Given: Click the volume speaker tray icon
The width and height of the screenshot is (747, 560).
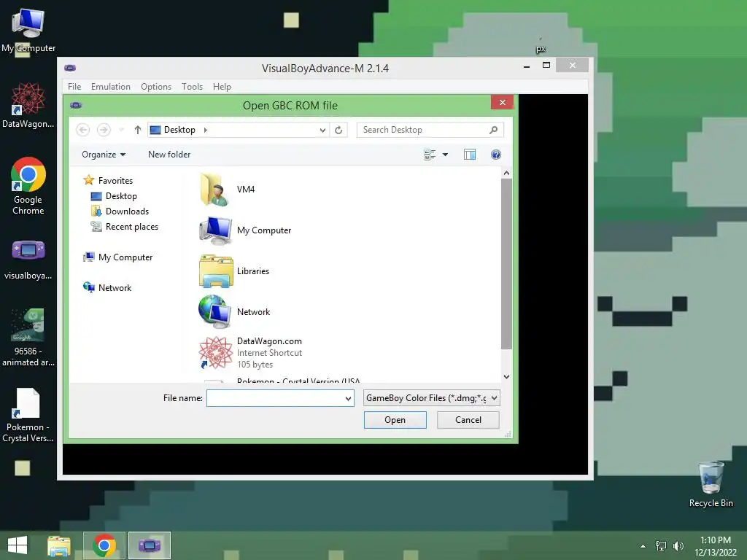Looking at the screenshot, I should point(678,545).
